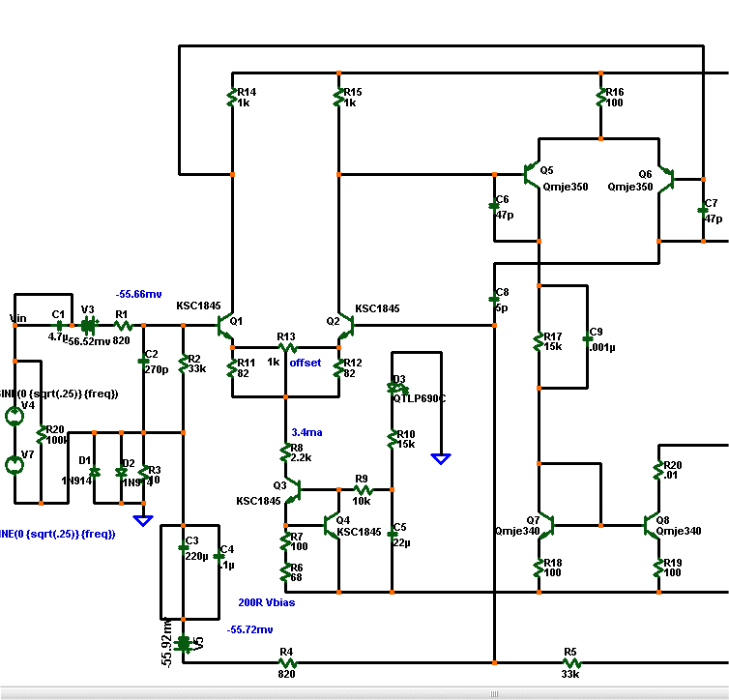Click the C7 47p capacitor symbol
729x700 pixels.
703,210
